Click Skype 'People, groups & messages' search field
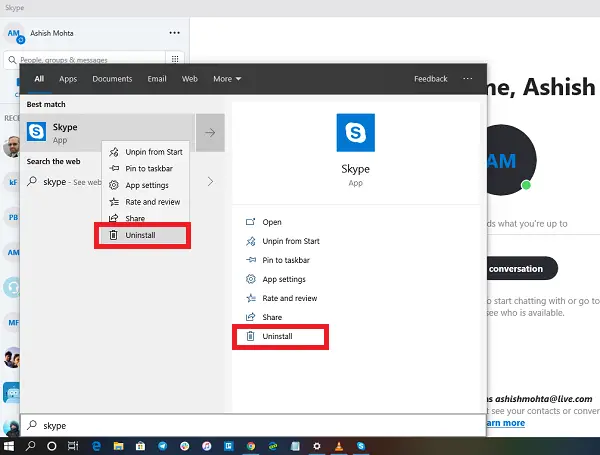 (84, 59)
